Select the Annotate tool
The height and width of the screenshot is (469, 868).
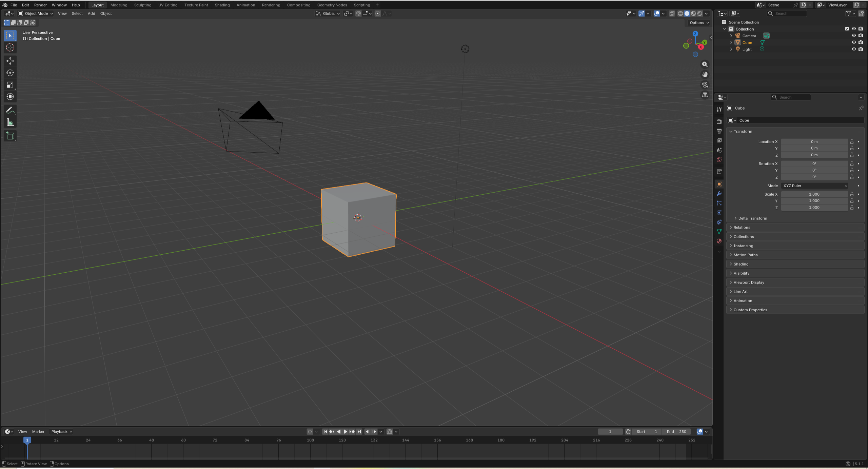(x=10, y=111)
